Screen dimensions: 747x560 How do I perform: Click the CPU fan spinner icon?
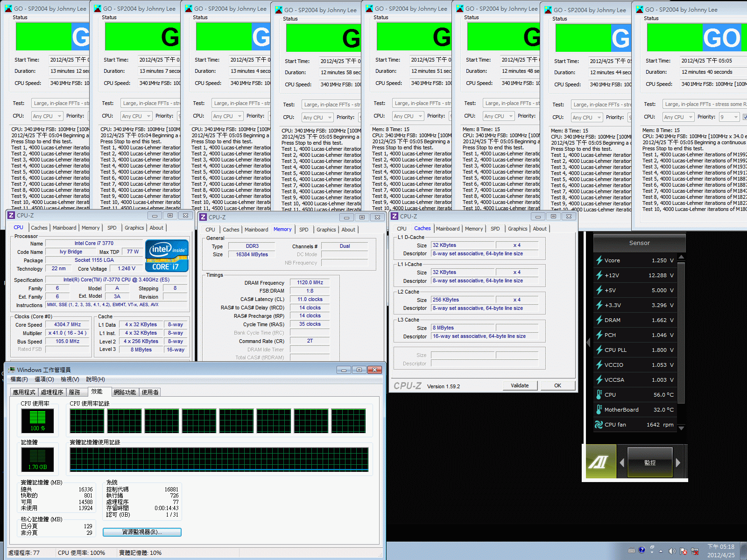pos(599,425)
